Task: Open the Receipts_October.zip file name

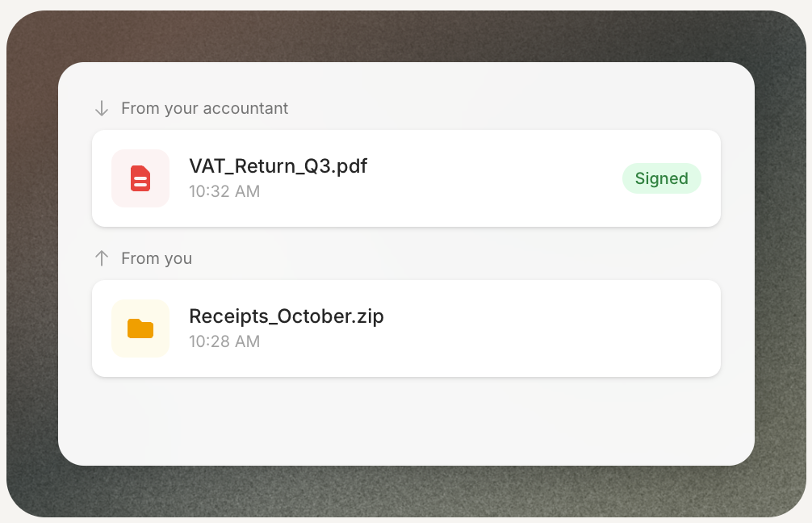Action: pos(286,316)
